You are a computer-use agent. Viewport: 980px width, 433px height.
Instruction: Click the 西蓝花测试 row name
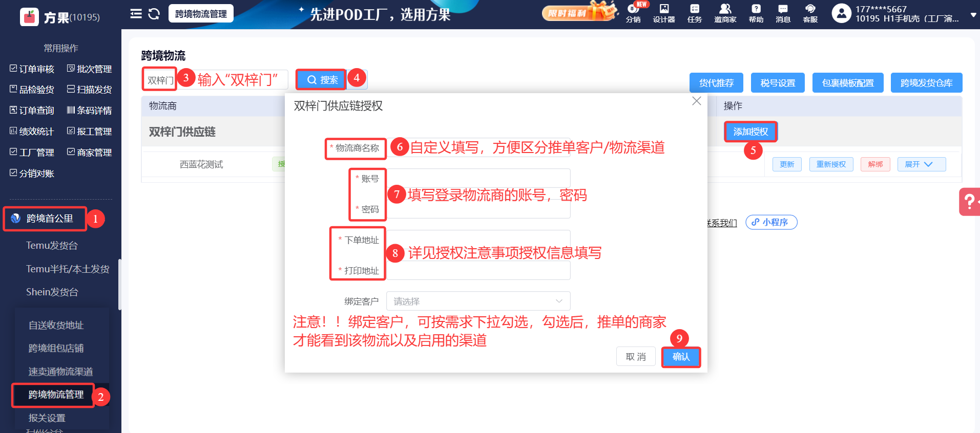click(x=201, y=164)
